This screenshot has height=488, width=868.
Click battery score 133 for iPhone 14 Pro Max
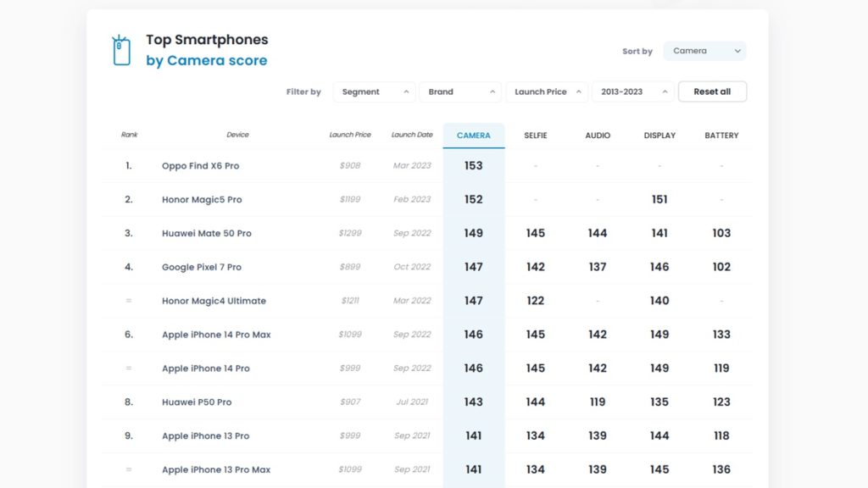pos(721,334)
